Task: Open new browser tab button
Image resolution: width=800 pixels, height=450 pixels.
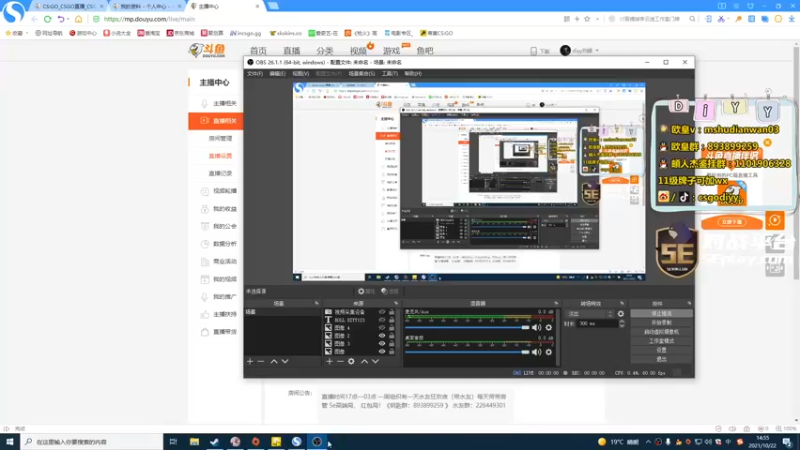Action: [x=273, y=6]
